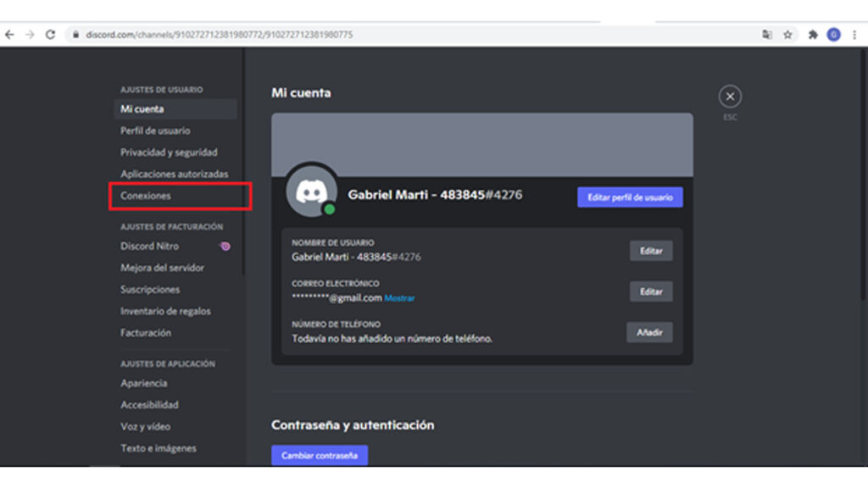Open Conexiones settings section
The width and height of the screenshot is (868, 488).
point(146,196)
